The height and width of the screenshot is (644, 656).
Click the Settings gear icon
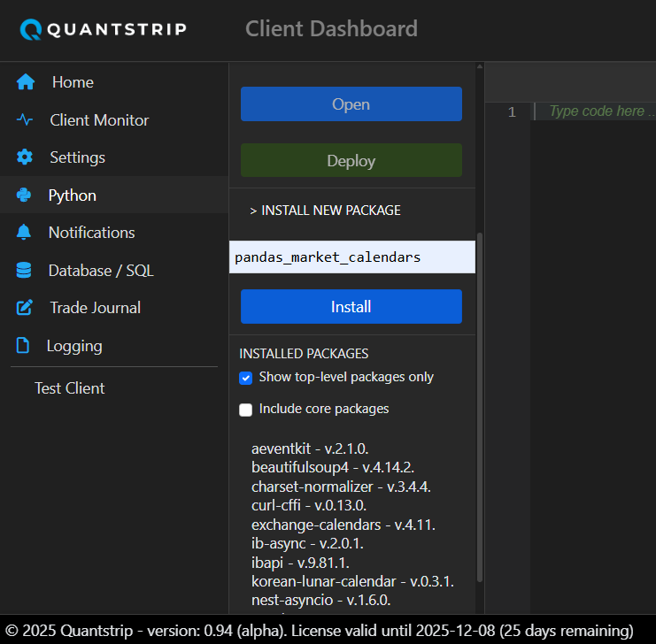point(25,157)
